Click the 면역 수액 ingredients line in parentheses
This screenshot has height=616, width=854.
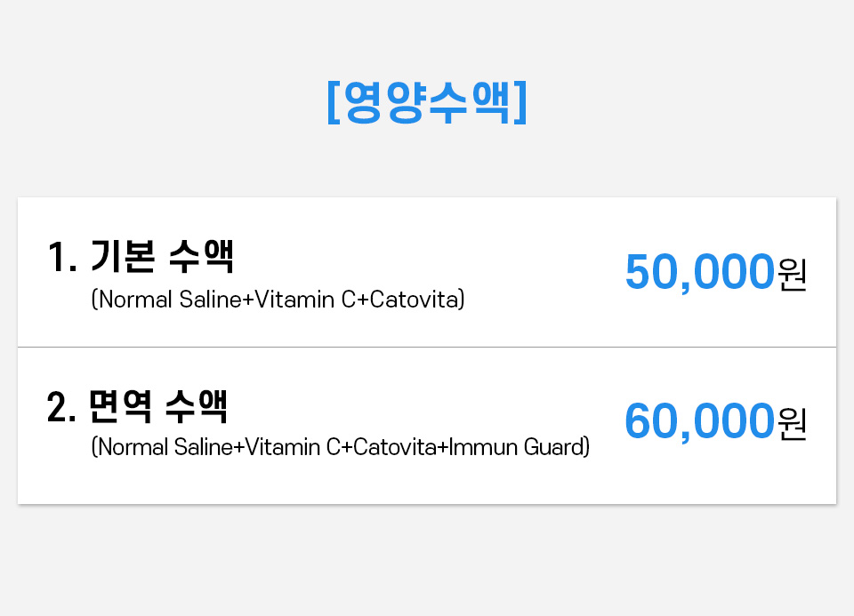click(340, 446)
